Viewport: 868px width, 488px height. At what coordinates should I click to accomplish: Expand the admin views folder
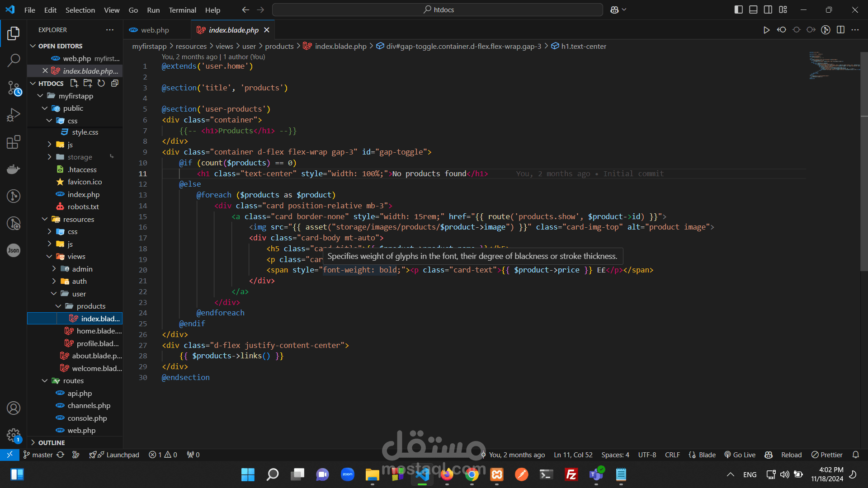pyautogui.click(x=82, y=269)
